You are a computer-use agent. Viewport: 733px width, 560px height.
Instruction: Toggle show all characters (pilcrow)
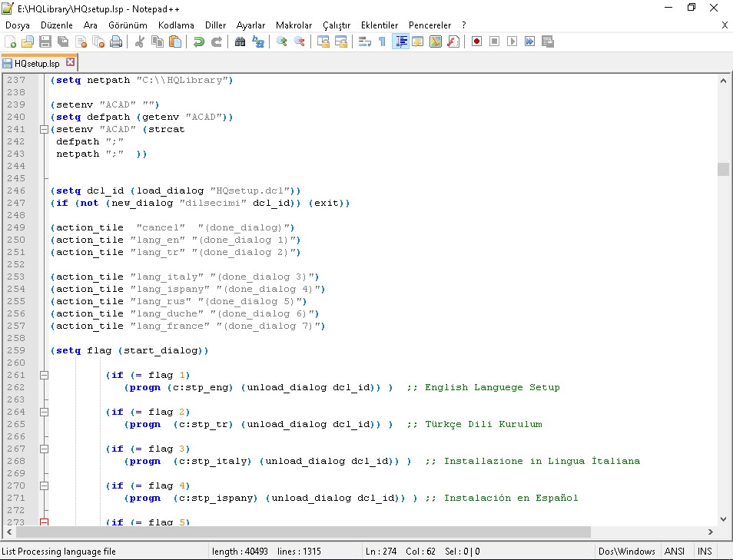point(382,41)
